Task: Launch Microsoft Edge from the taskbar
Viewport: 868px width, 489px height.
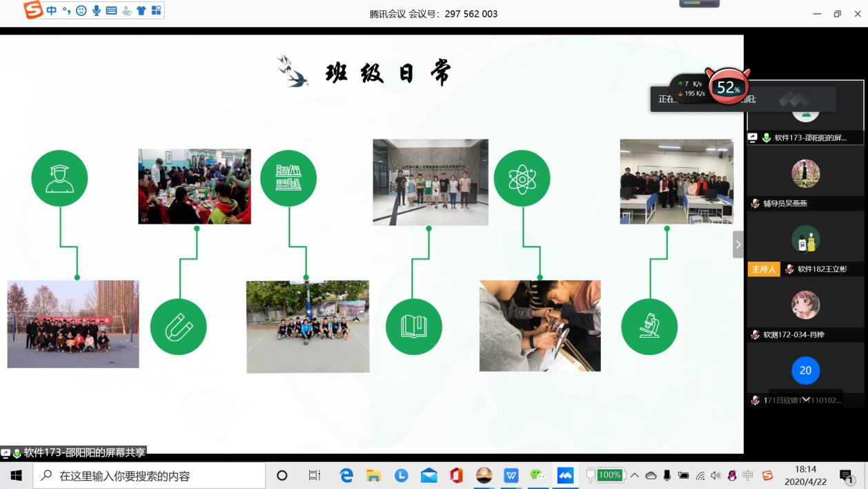Action: click(x=346, y=475)
